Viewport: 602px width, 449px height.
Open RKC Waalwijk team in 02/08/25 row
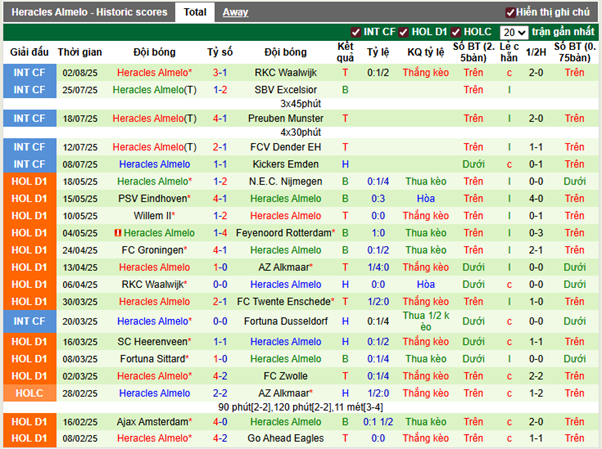click(286, 73)
